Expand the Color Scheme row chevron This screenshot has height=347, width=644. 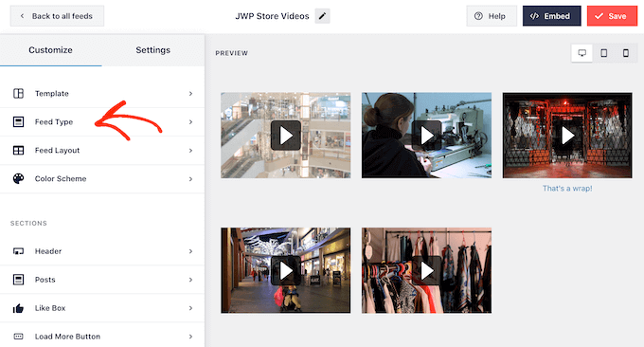[190, 179]
